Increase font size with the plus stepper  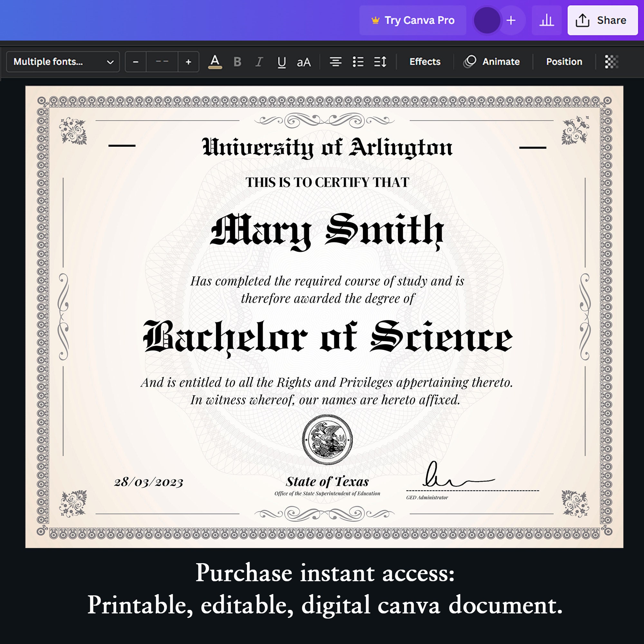coord(189,62)
